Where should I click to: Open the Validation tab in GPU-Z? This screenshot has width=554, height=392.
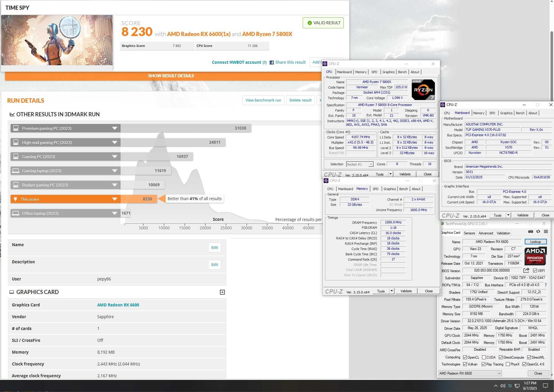[503, 233]
